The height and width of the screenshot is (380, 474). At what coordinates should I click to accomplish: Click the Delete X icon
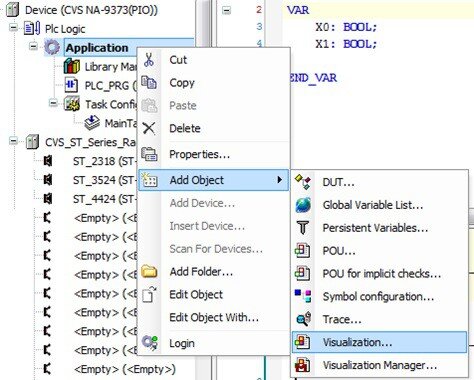tap(149, 128)
